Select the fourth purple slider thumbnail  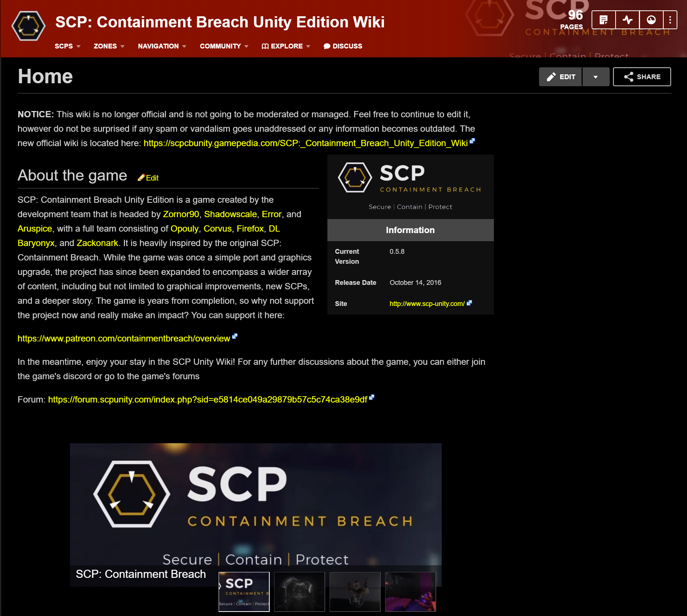click(411, 592)
